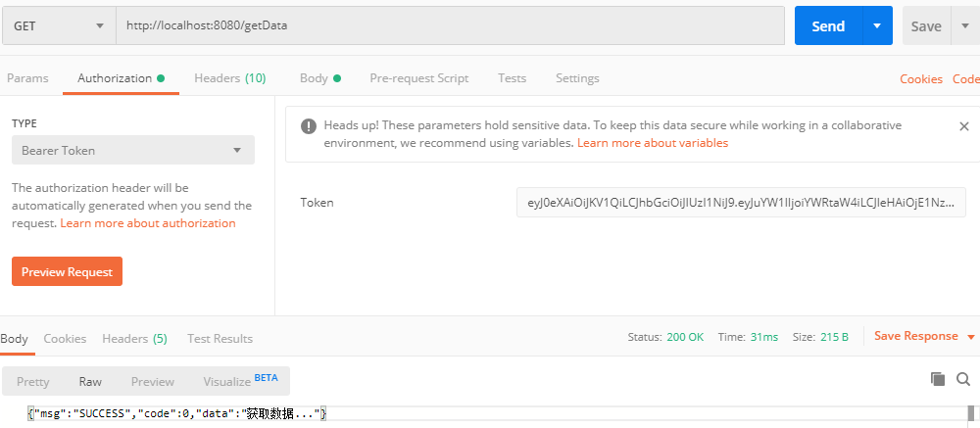Open the GET method dropdown
The width and height of the screenshot is (980, 428).
pos(59,25)
